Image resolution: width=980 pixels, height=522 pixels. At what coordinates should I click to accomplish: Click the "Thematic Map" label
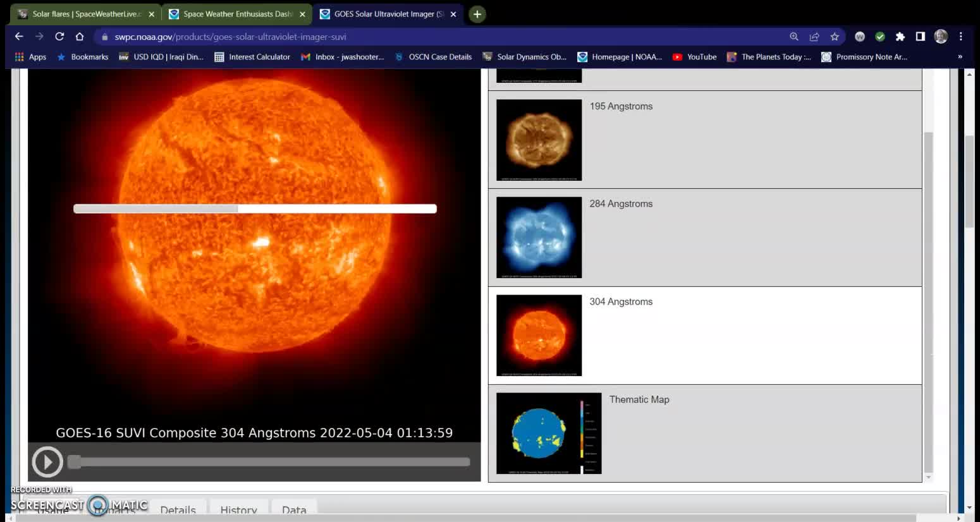tap(639, 399)
